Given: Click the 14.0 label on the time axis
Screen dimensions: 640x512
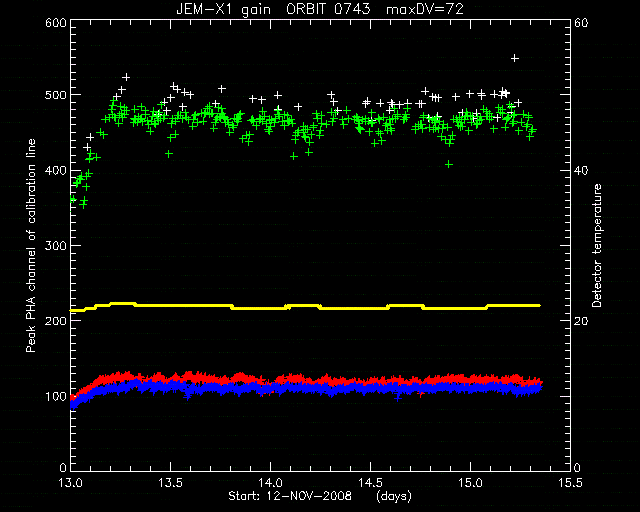Looking at the screenshot, I should [271, 483].
